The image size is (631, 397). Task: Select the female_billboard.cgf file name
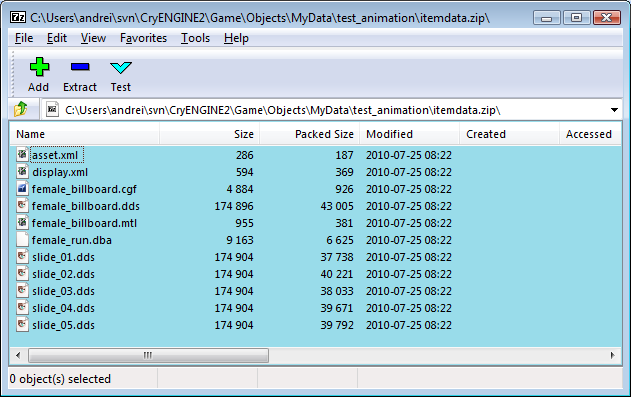pos(84,189)
